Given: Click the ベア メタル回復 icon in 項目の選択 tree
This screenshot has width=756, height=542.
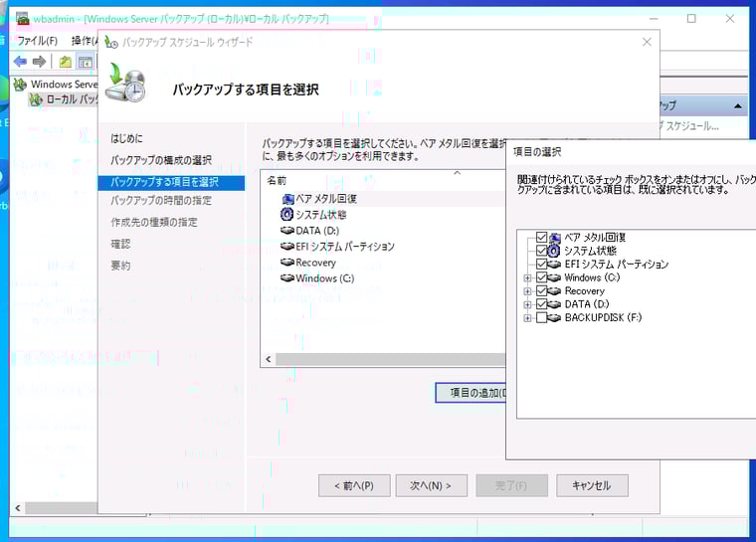Looking at the screenshot, I should point(555,238).
